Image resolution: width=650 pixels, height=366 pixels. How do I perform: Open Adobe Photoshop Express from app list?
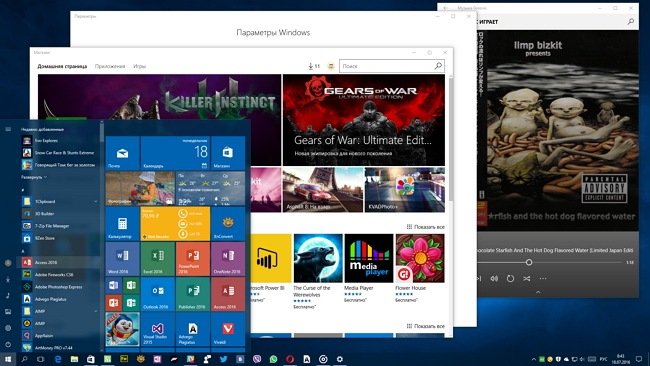pos(58,286)
